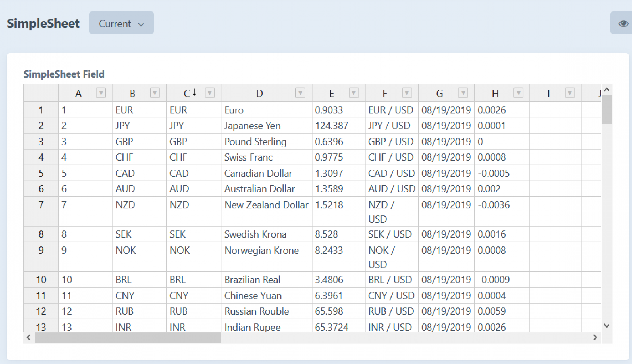Open column C filter dropdown
Image resolution: width=632 pixels, height=364 pixels.
coord(210,93)
